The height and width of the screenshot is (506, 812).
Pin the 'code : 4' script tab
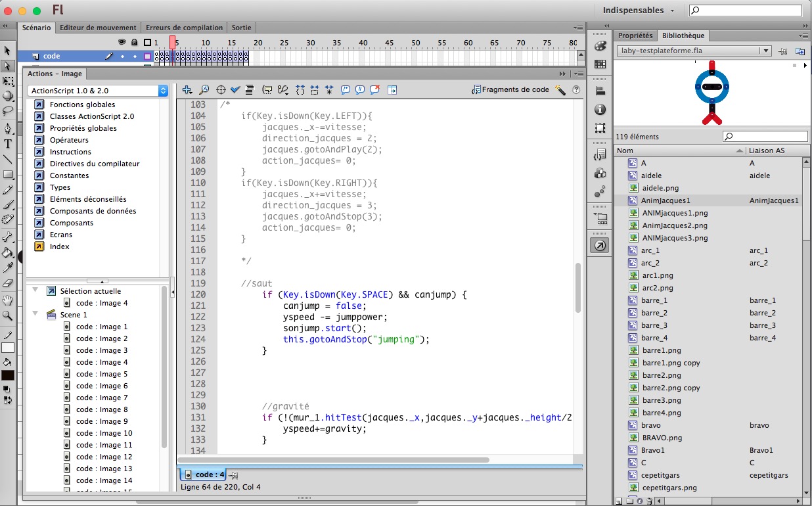pyautogui.click(x=234, y=474)
